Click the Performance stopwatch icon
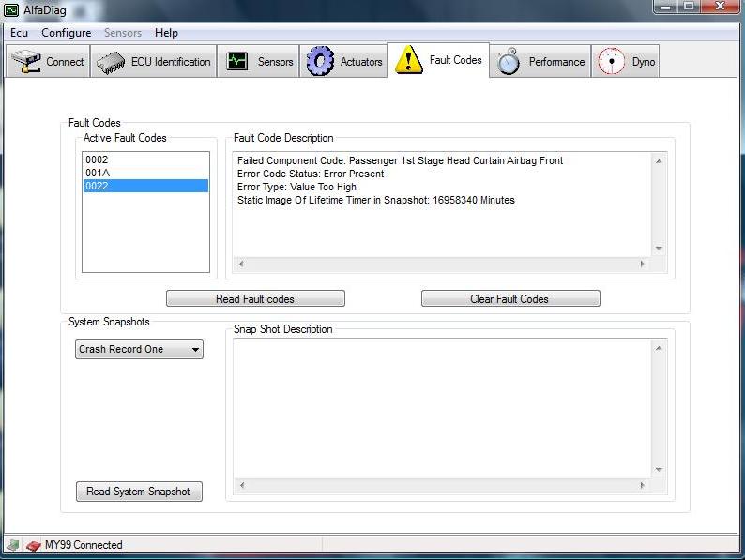This screenshot has height=560, width=745. [x=509, y=62]
